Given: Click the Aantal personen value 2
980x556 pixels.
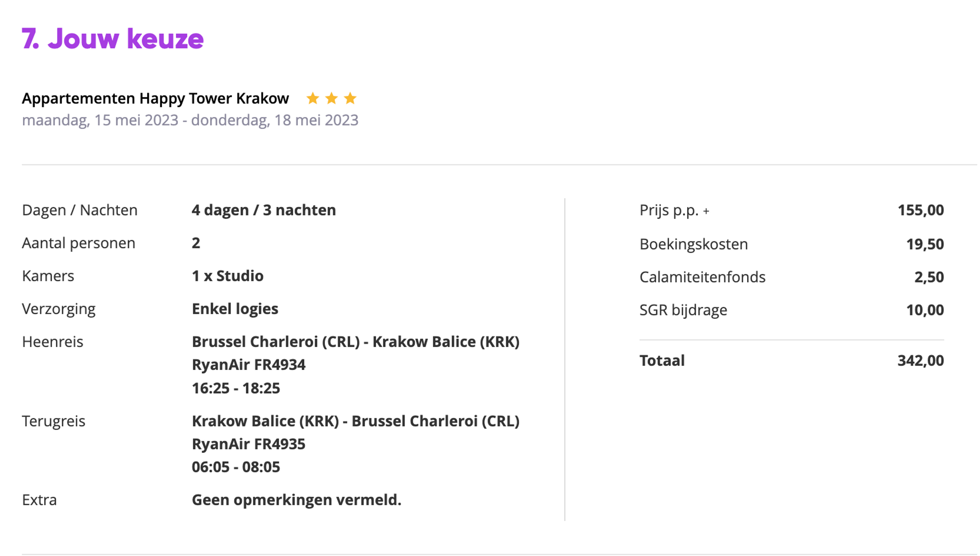Looking at the screenshot, I should (x=196, y=243).
